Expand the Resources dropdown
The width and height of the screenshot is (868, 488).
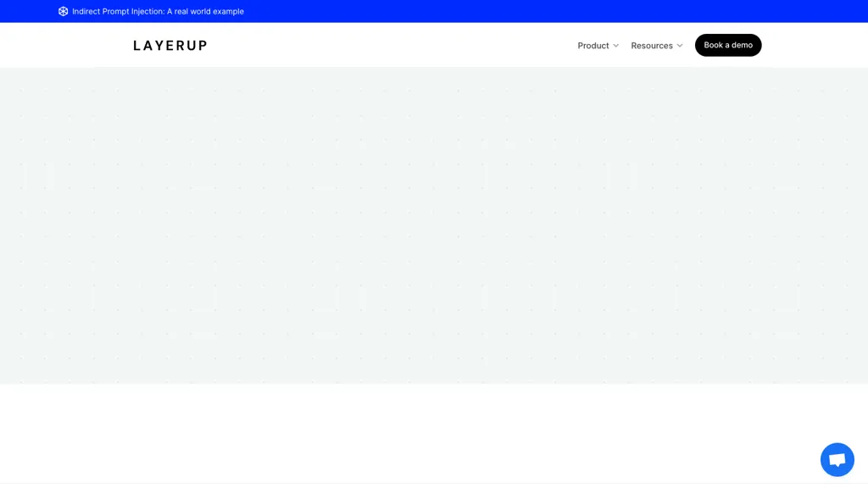click(x=656, y=46)
